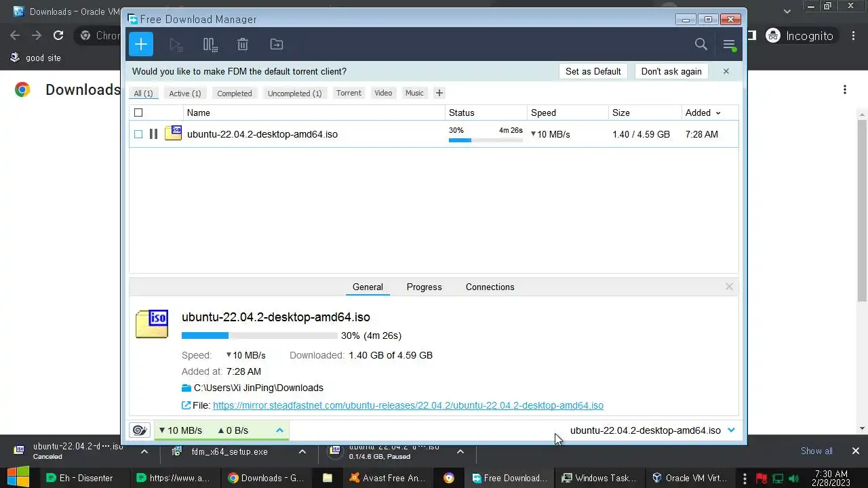This screenshot has height=488, width=868.
Task: Select the Completed filter tab
Action: pyautogui.click(x=235, y=94)
